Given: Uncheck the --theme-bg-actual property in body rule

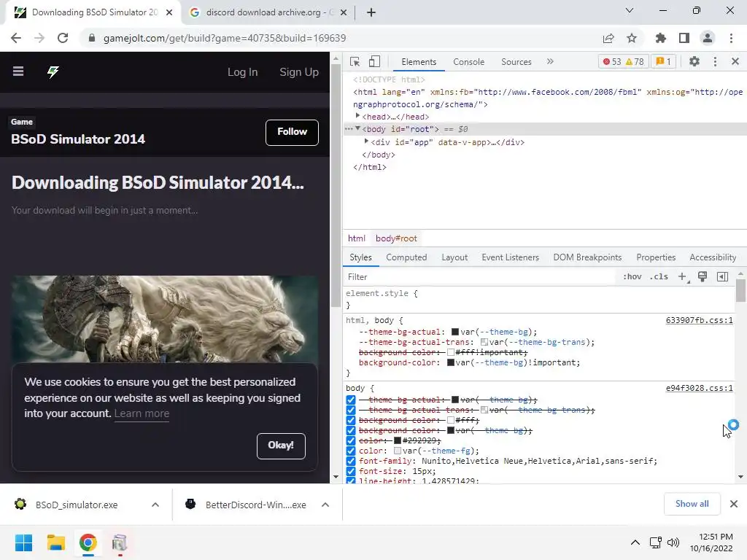Looking at the screenshot, I should (x=351, y=400).
